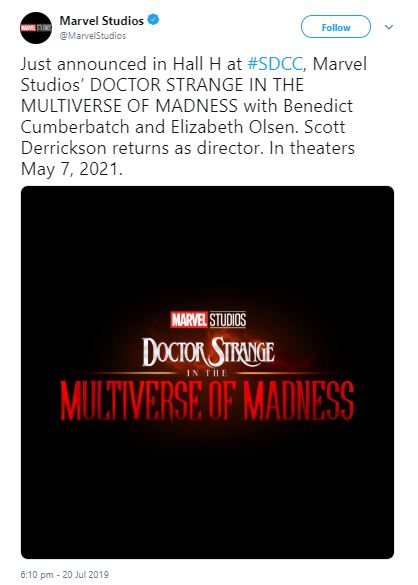Open the Marvel Studios profile avatar
The image size is (418, 585).
pyautogui.click(x=36, y=28)
